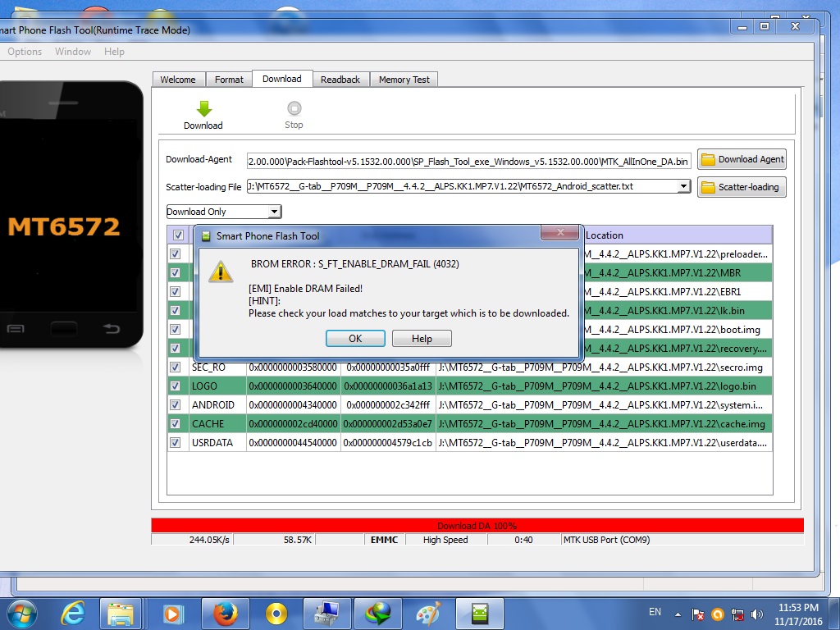The height and width of the screenshot is (630, 840).
Task: Switch to the Welcome tab
Action: (178, 80)
